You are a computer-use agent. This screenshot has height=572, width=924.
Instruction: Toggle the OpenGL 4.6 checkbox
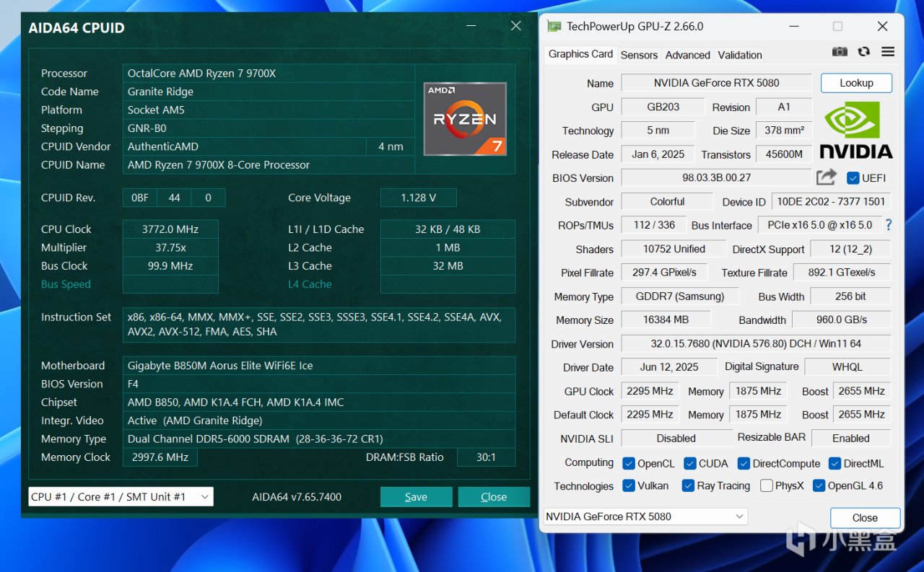819,485
